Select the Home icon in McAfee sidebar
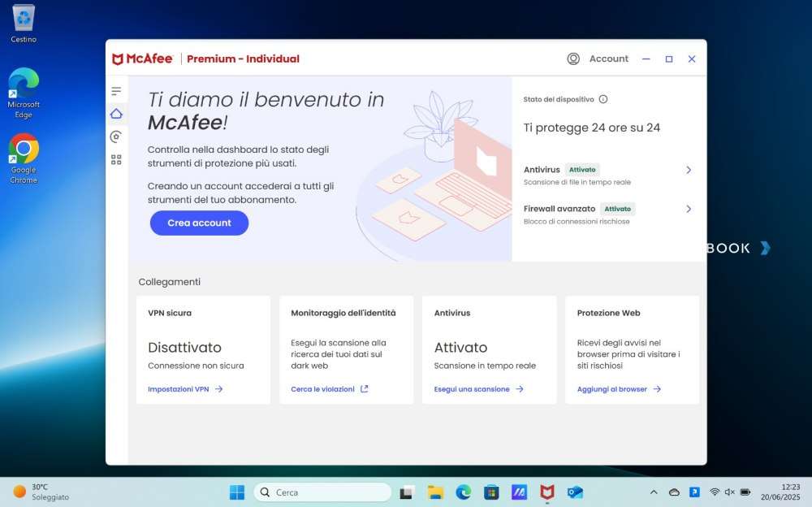The height and width of the screenshot is (507, 812). pyautogui.click(x=116, y=114)
